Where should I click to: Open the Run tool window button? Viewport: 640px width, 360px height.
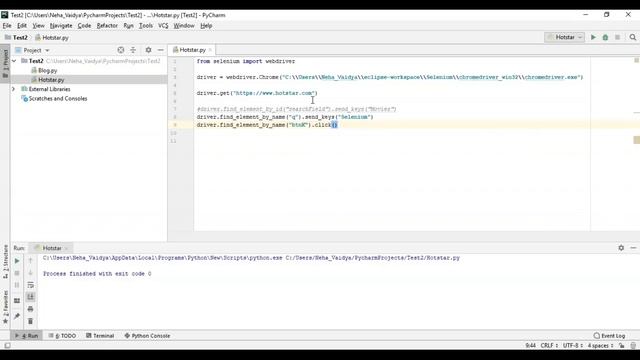click(x=27, y=336)
